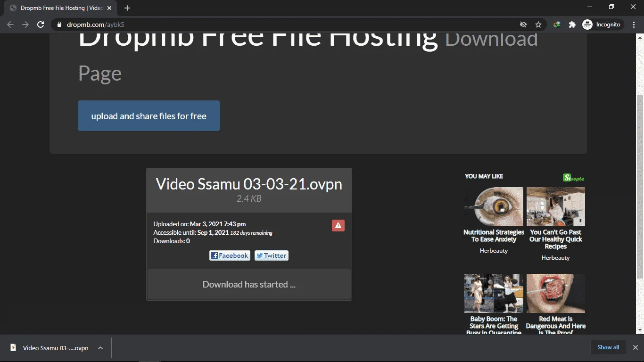
Task: Go back to the previous page
Action: click(x=10, y=25)
